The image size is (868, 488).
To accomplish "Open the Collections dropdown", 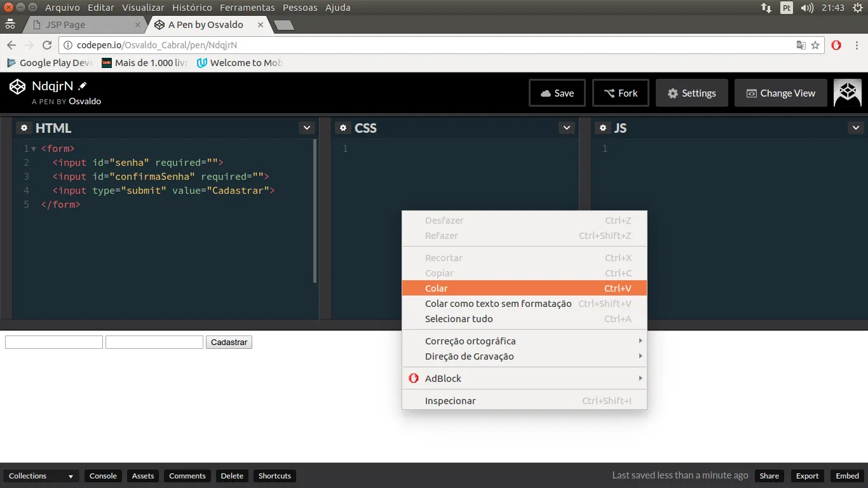I will [41, 476].
